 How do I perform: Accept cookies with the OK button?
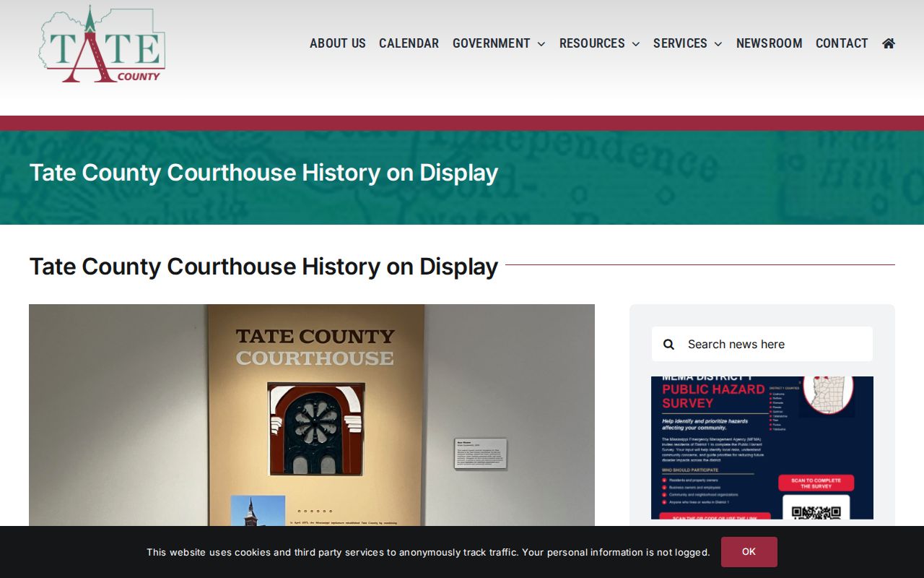point(749,552)
